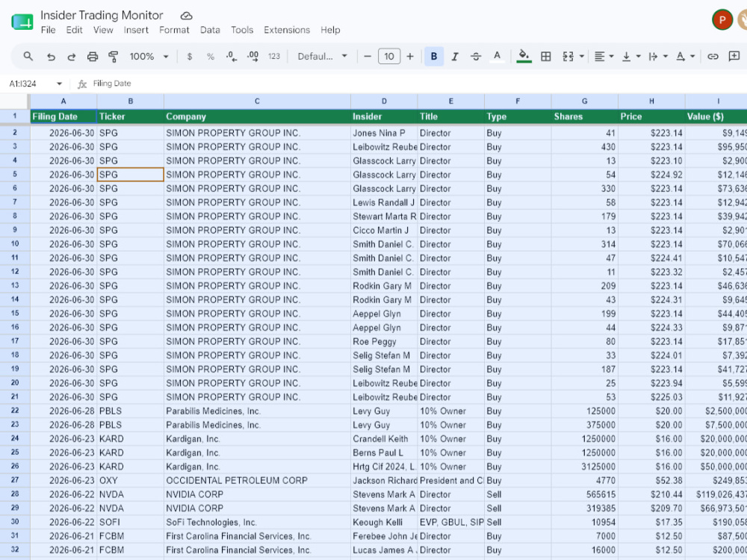747x560 pixels.
Task: Expand the name box dropdown arrow
Action: (x=59, y=84)
